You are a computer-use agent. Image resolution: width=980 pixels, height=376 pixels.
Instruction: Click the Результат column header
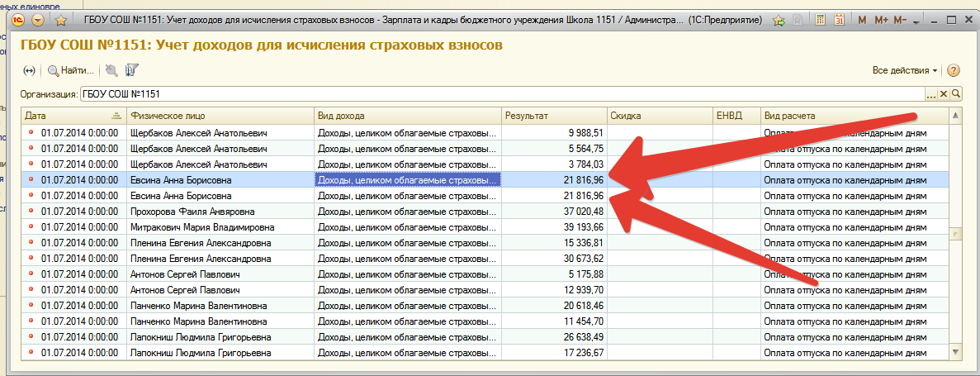point(553,116)
